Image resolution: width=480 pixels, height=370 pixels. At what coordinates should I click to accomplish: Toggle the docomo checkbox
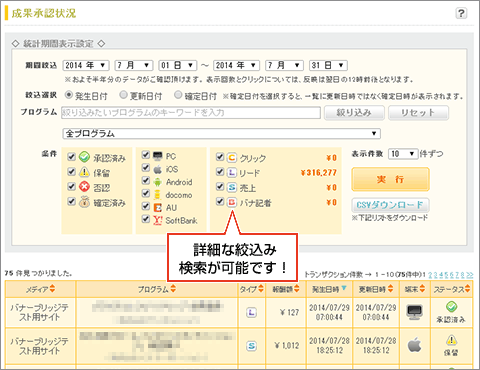tap(146, 193)
